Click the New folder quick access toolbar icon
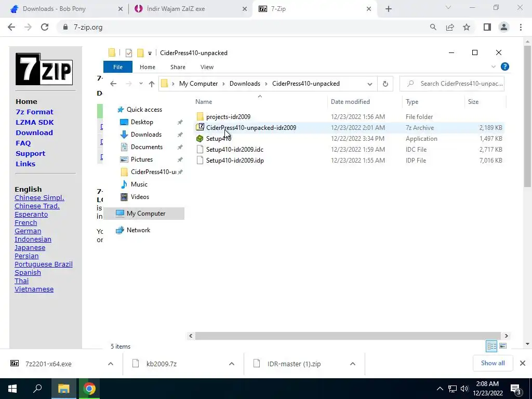Image resolution: width=532 pixels, height=399 pixels. [x=140, y=53]
